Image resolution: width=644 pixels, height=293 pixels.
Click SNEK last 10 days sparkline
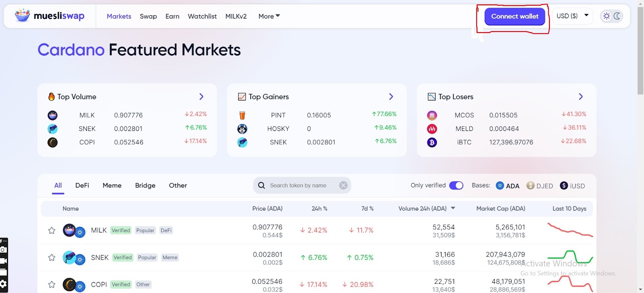(570, 257)
